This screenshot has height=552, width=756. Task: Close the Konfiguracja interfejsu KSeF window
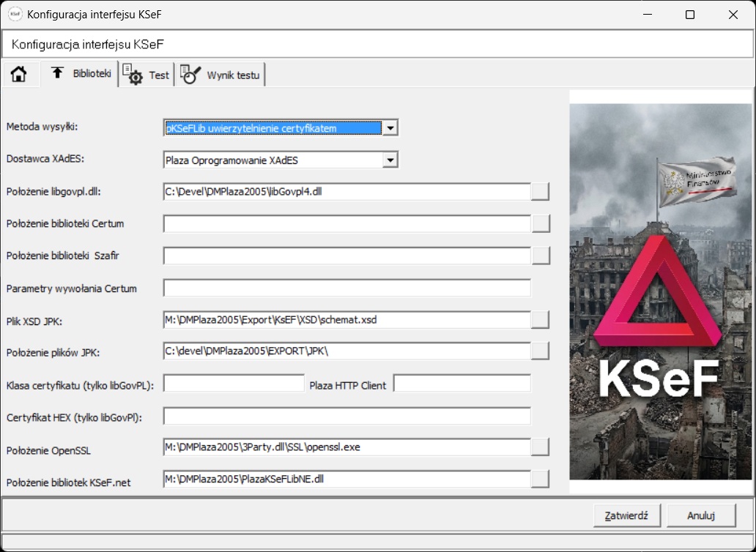tap(733, 15)
